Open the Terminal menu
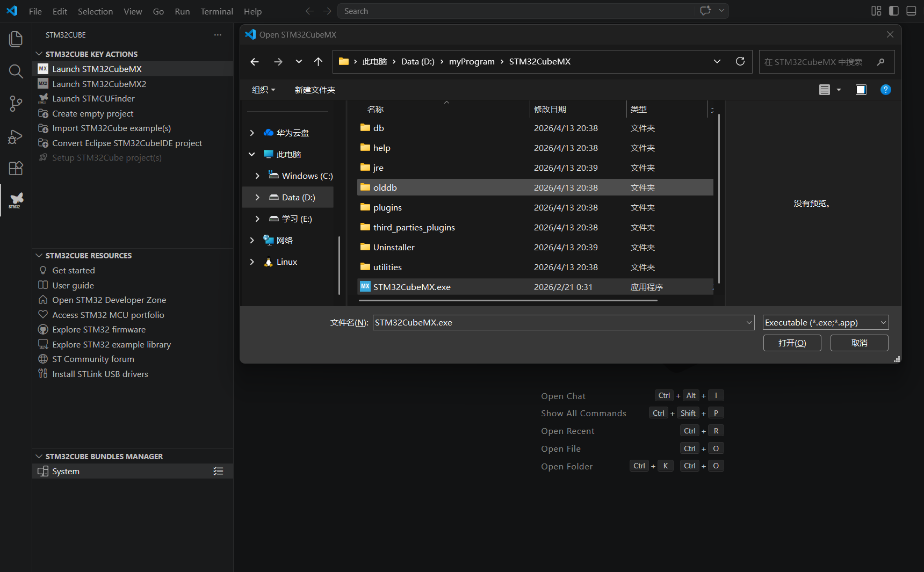 pos(217,11)
